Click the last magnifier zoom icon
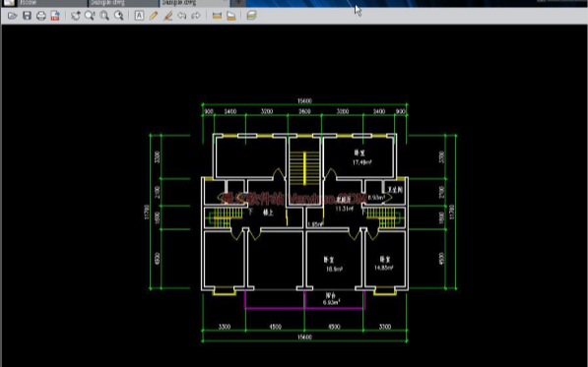 point(118,16)
